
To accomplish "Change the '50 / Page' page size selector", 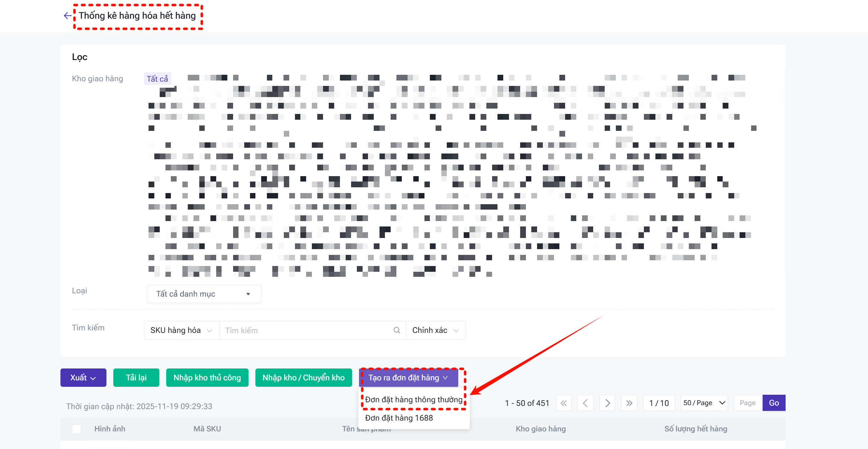I will (704, 403).
